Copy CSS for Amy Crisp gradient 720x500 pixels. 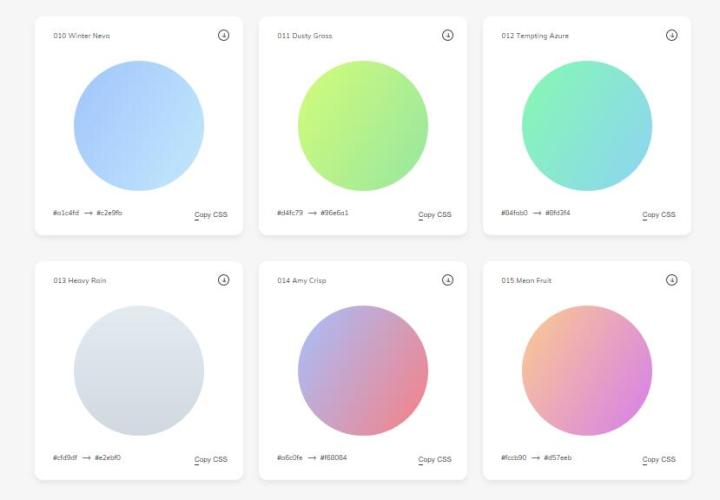pyautogui.click(x=435, y=459)
